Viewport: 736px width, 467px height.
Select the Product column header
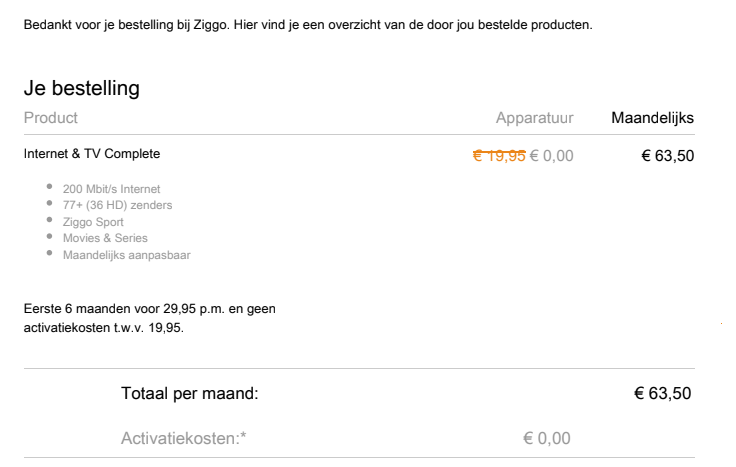point(51,118)
